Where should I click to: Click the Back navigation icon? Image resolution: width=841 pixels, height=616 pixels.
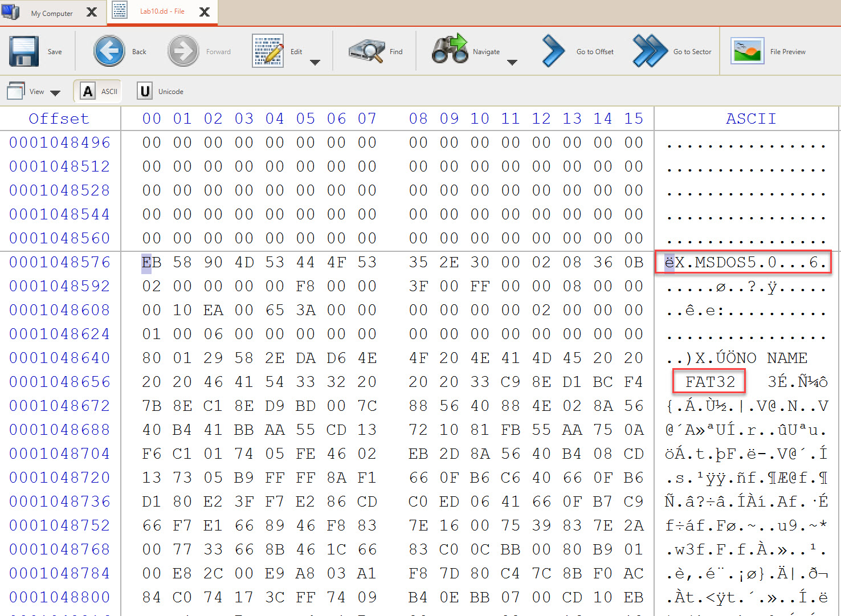click(x=109, y=51)
